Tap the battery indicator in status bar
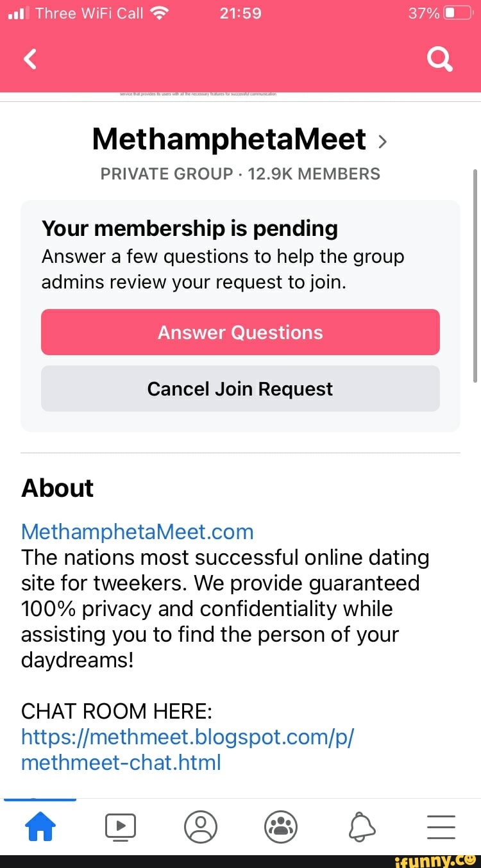This screenshot has height=868, width=481. point(458,13)
